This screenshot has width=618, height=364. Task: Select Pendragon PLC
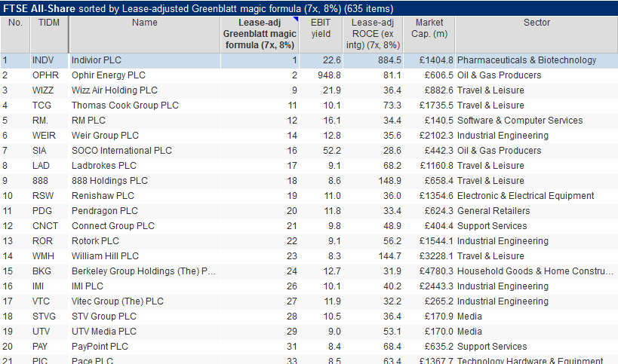pos(104,211)
